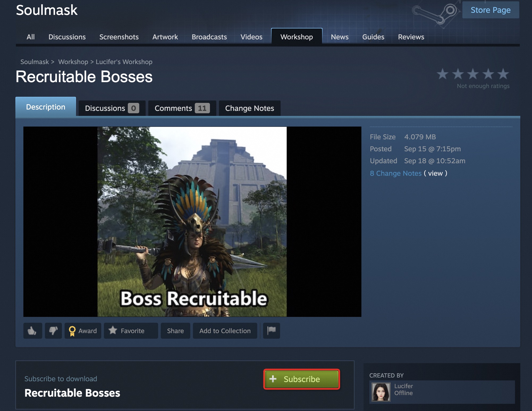Image resolution: width=532 pixels, height=411 pixels.
Task: Click the thumbs down rate button
Action: pyautogui.click(x=53, y=331)
